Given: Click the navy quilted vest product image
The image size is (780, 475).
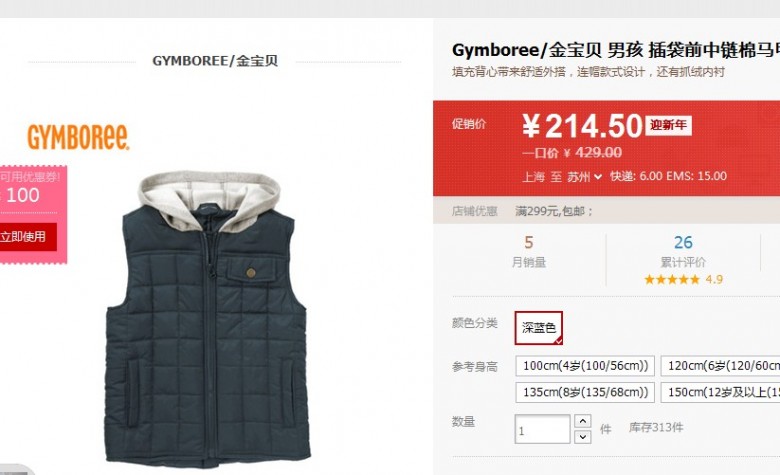Looking at the screenshot, I should (x=208, y=318).
